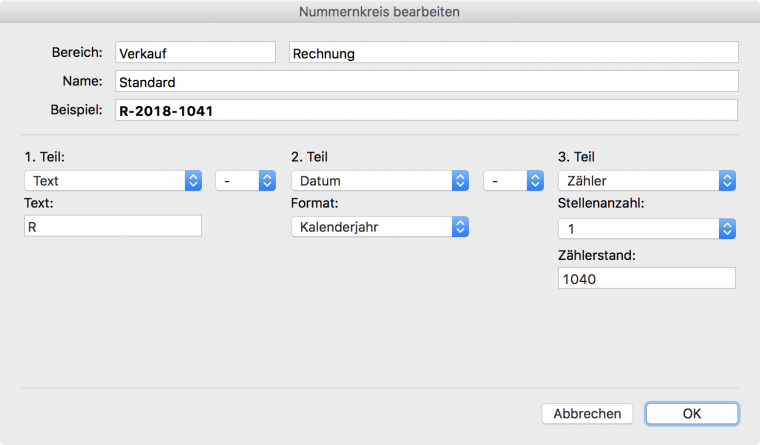Click the Text input field containing R
Image resolution: width=760 pixels, height=445 pixels.
pos(113,226)
